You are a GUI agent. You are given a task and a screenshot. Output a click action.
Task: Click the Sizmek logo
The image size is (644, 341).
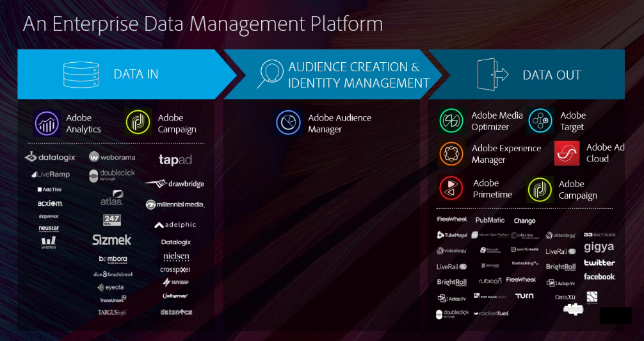pos(112,240)
